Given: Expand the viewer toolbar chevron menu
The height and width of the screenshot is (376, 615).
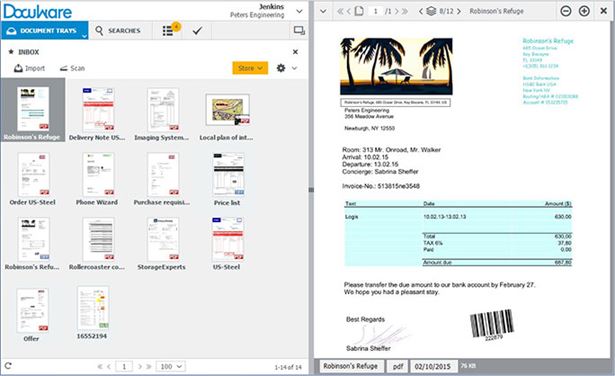Looking at the screenshot, I should point(323,11).
